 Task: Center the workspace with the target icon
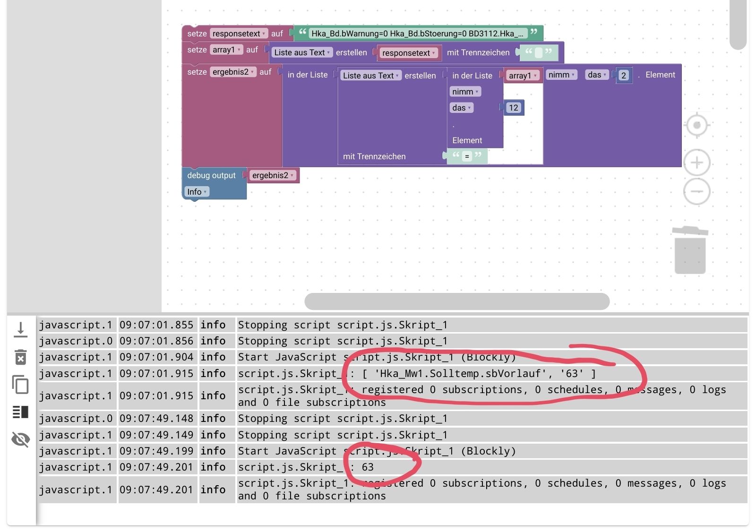pos(697,126)
